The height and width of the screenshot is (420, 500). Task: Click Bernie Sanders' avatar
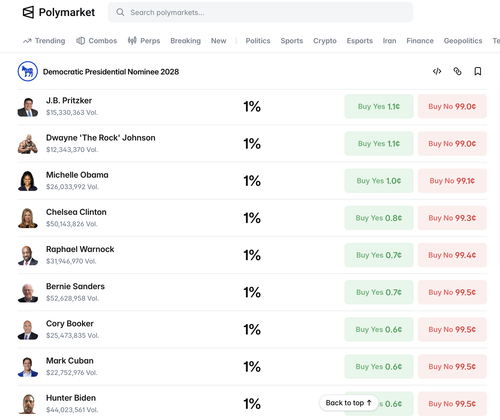pyautogui.click(x=28, y=292)
